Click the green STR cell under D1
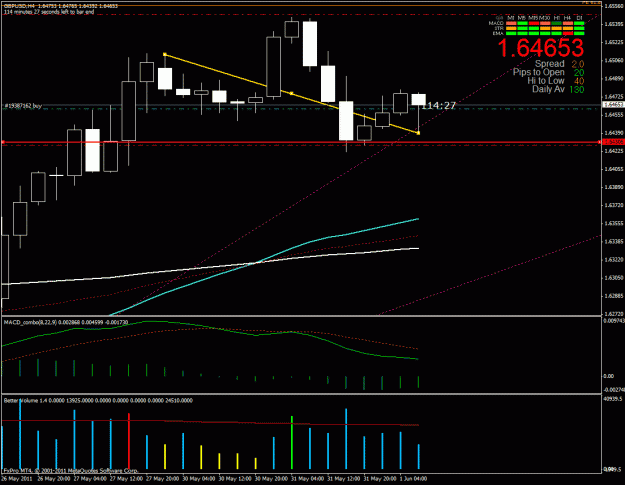Image resolution: width=625 pixels, height=485 pixels. point(579,28)
